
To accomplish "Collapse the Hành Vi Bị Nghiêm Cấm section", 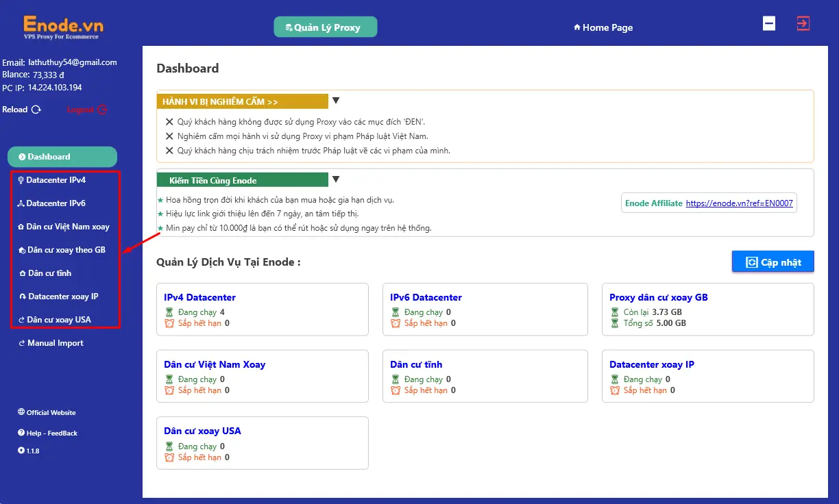I will coord(336,101).
